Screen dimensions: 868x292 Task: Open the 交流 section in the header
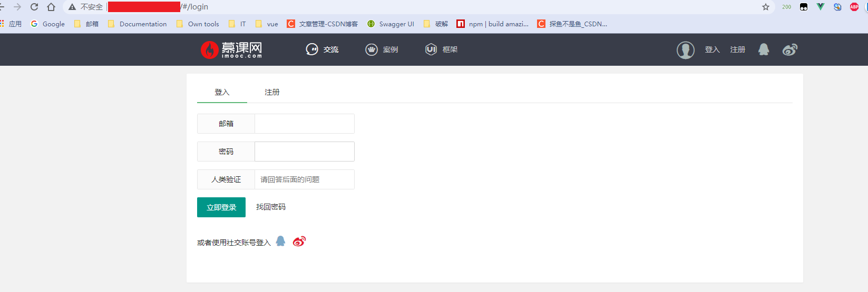[x=322, y=49]
